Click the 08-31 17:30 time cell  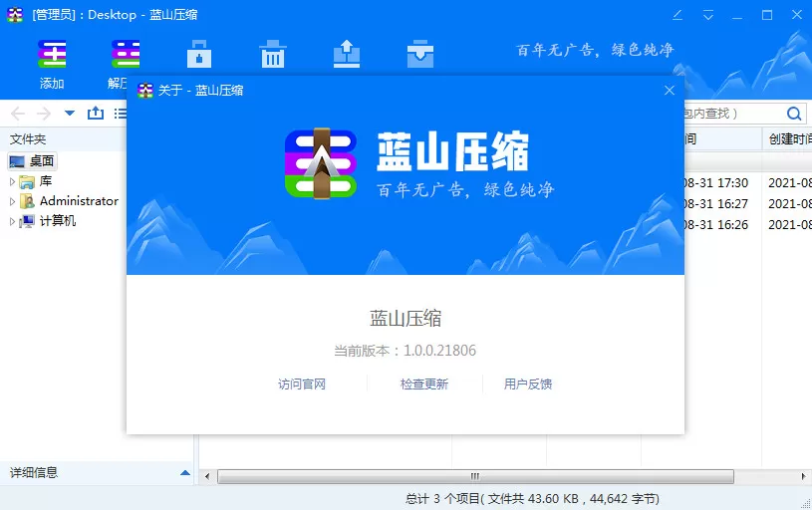(x=715, y=182)
